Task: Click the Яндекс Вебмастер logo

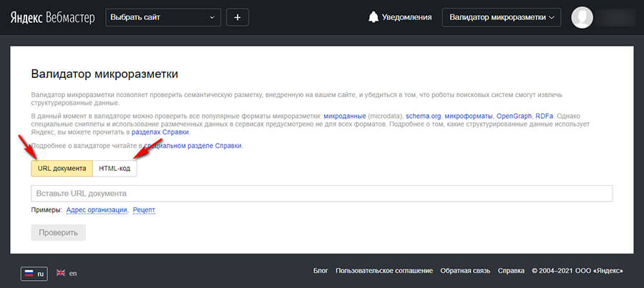Action: pyautogui.click(x=52, y=17)
